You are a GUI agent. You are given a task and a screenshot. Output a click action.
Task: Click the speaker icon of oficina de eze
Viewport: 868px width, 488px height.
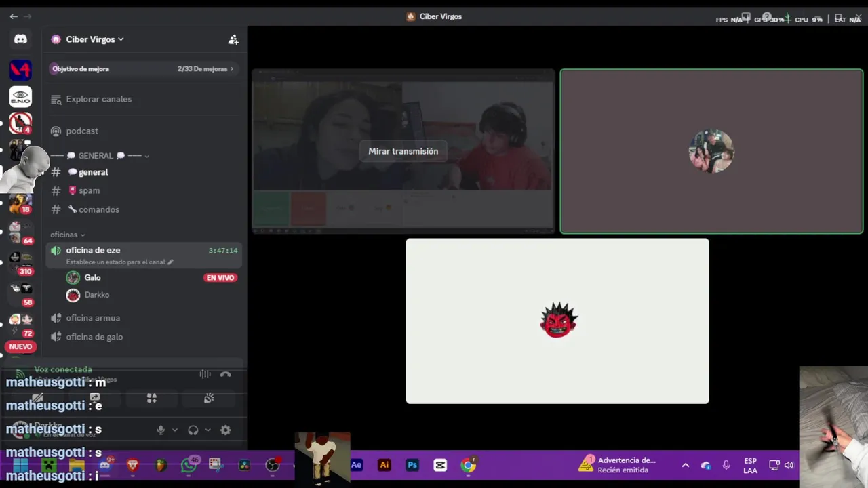(x=56, y=251)
